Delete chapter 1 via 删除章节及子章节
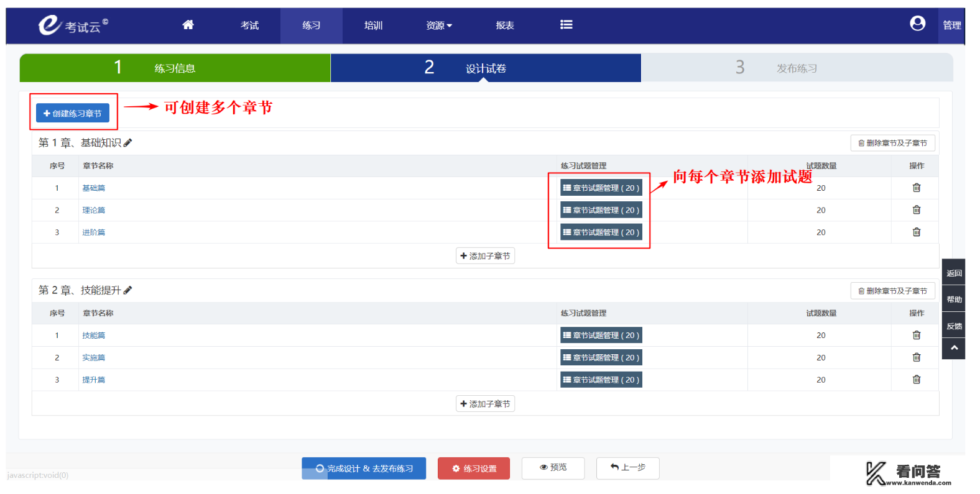 click(892, 143)
